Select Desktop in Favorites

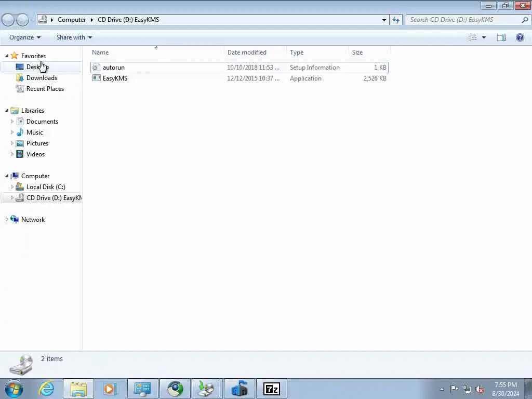[x=37, y=67]
